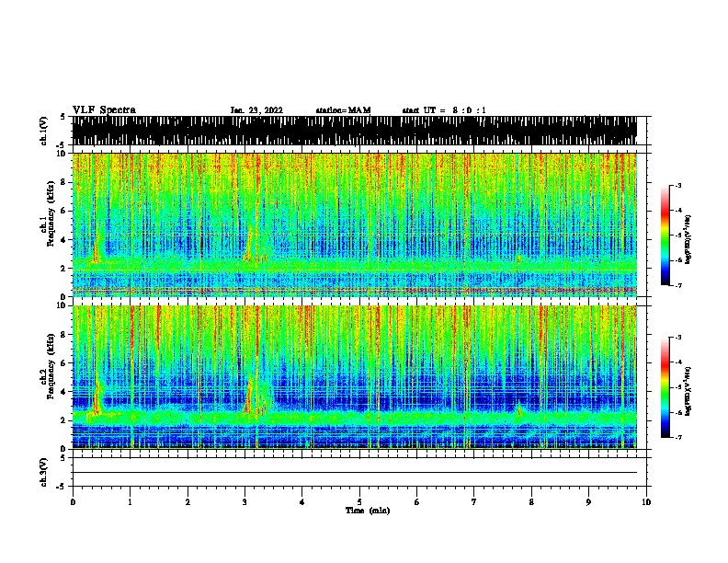The height and width of the screenshot is (563, 728).
Task: Click the 10 kHz tick on ch.1 spectrogram
Action: point(63,154)
